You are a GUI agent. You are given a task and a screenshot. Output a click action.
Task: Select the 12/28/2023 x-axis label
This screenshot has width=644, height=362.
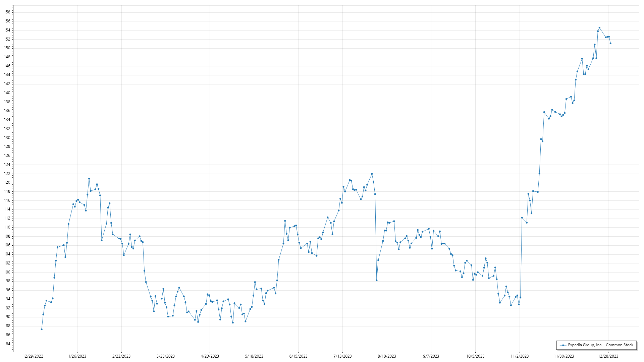click(x=608, y=356)
